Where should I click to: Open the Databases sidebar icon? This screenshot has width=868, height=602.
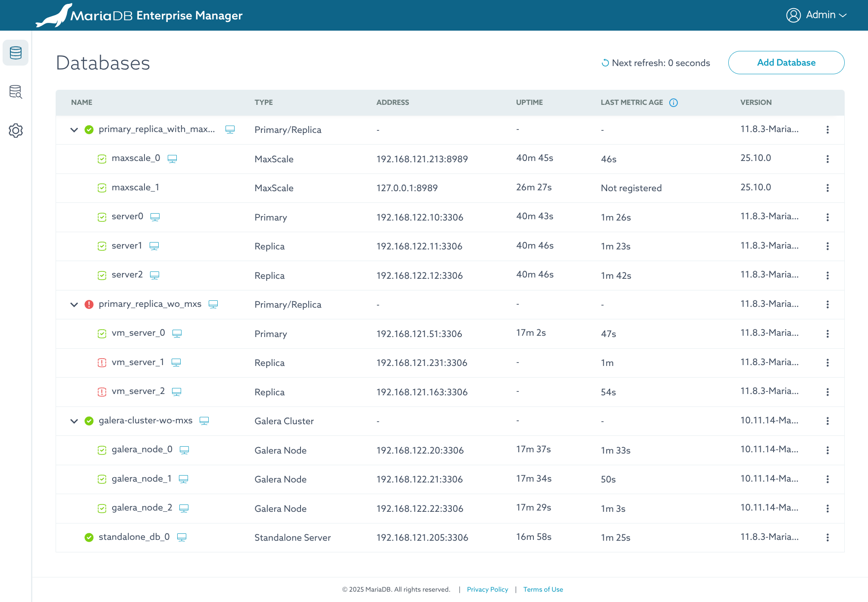click(16, 53)
